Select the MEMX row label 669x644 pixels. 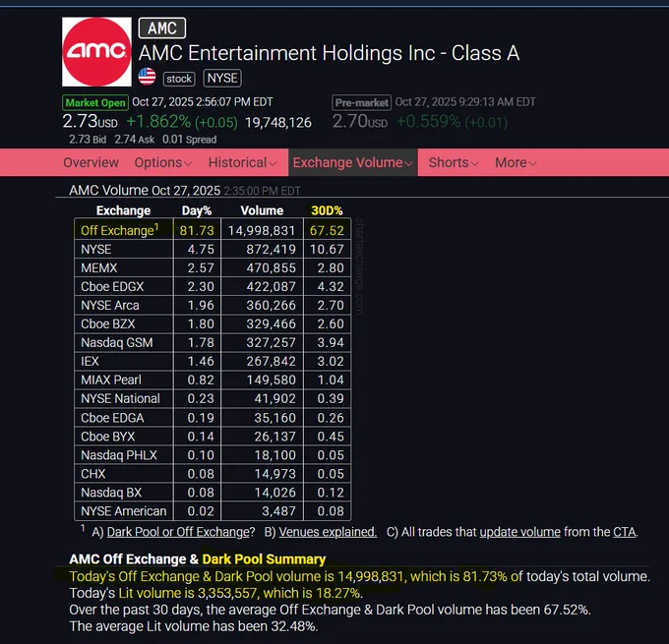point(99,267)
